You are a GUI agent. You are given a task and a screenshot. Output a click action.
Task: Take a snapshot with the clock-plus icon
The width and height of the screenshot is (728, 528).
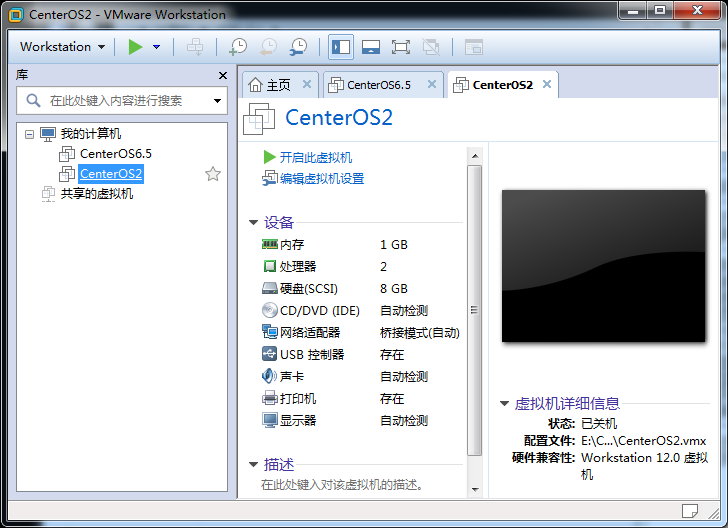coord(239,47)
